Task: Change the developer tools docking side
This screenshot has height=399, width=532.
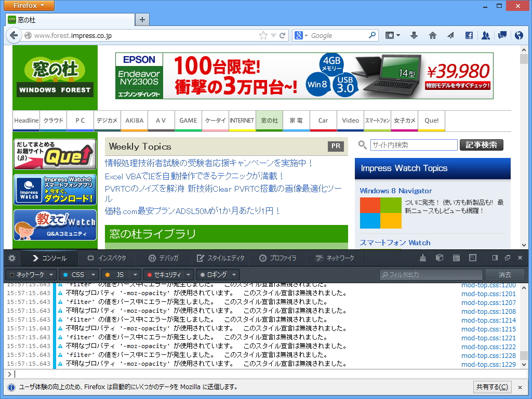Action: click(494, 258)
